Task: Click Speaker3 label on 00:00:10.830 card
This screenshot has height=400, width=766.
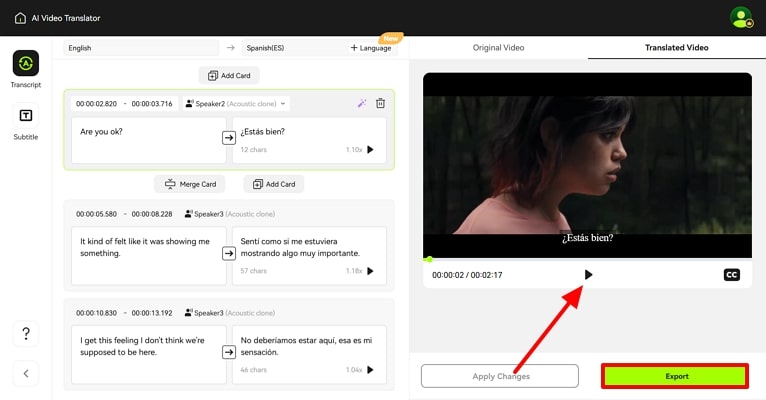Action: point(230,313)
